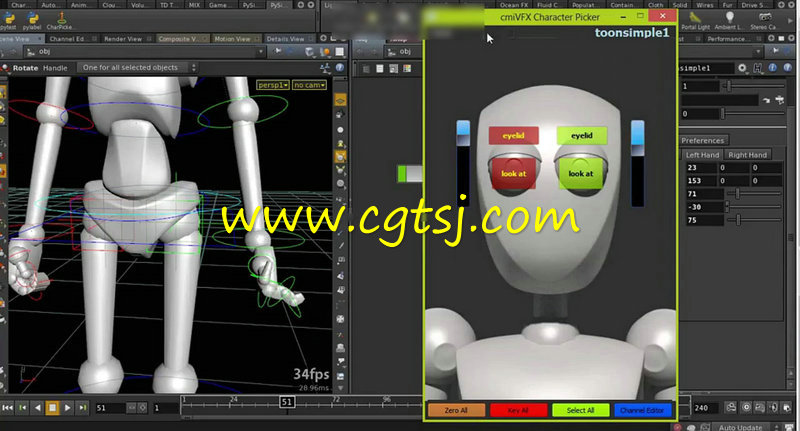Open the no cam camera menu
800x431 pixels.
pyautogui.click(x=310, y=85)
